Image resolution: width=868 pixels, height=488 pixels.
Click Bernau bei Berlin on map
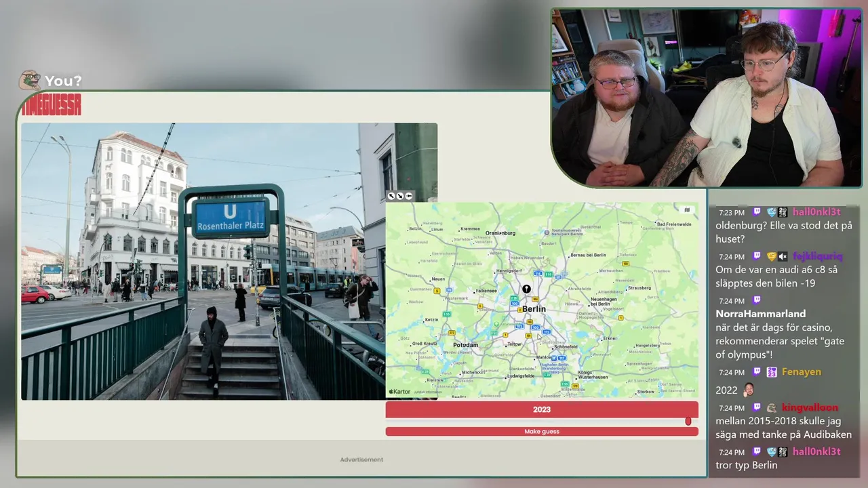pos(589,255)
